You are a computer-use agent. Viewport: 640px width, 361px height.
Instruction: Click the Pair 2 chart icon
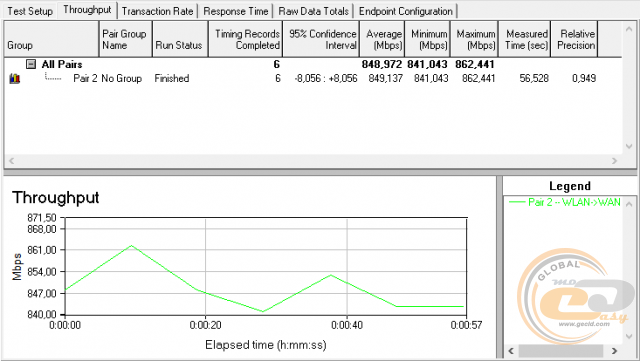15,78
